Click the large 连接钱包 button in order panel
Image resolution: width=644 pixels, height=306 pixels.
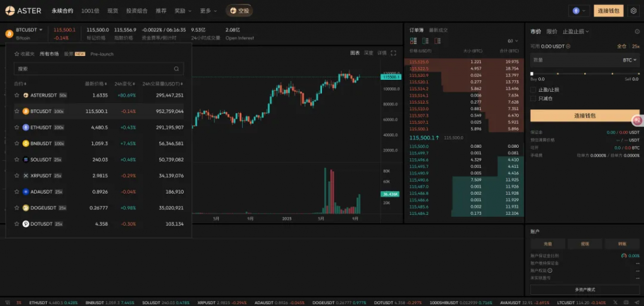(585, 116)
